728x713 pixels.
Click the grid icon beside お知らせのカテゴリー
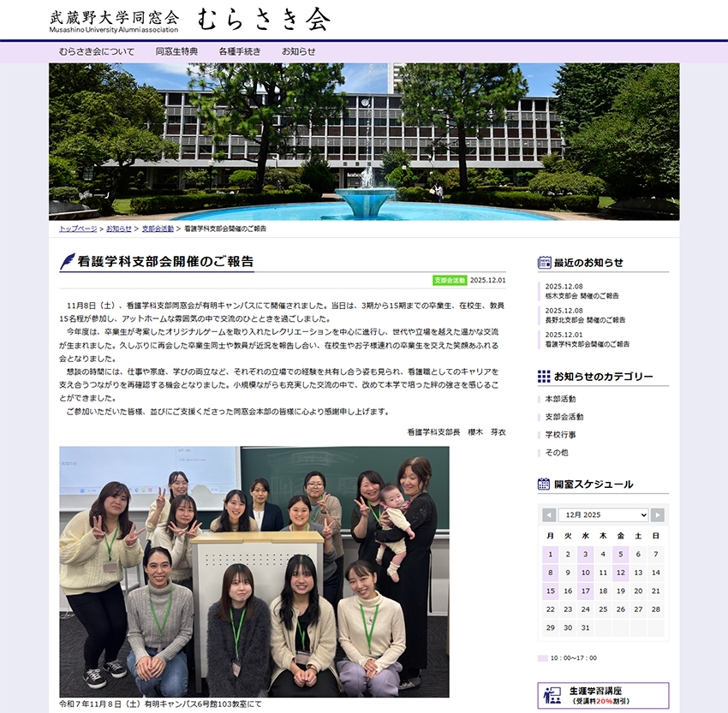pos(544,377)
